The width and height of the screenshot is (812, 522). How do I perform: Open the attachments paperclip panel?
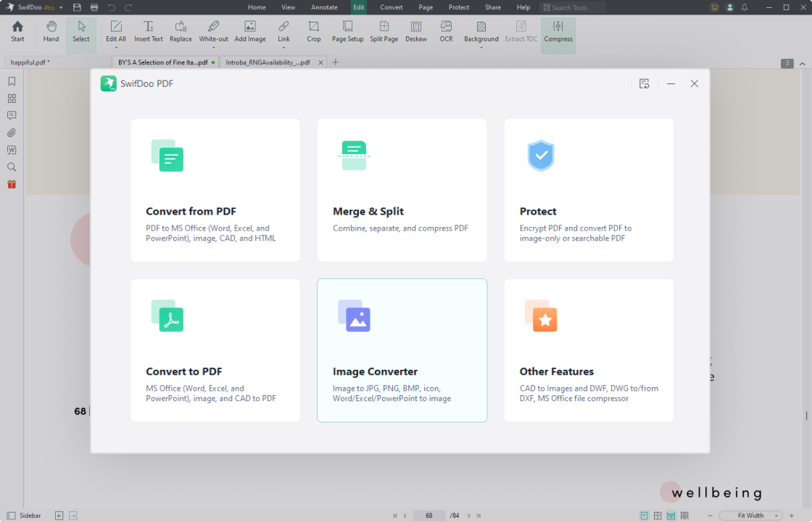point(12,133)
